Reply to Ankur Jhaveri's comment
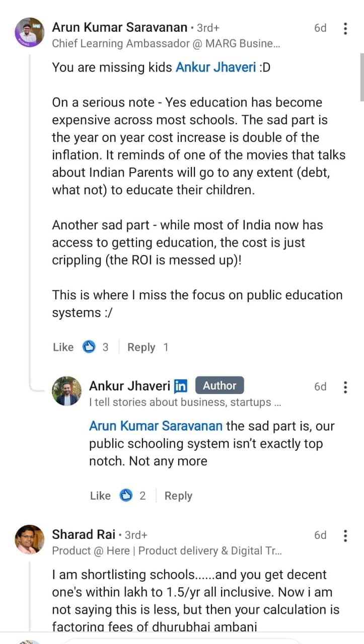Screen dimensions: 364x644 coord(178,496)
